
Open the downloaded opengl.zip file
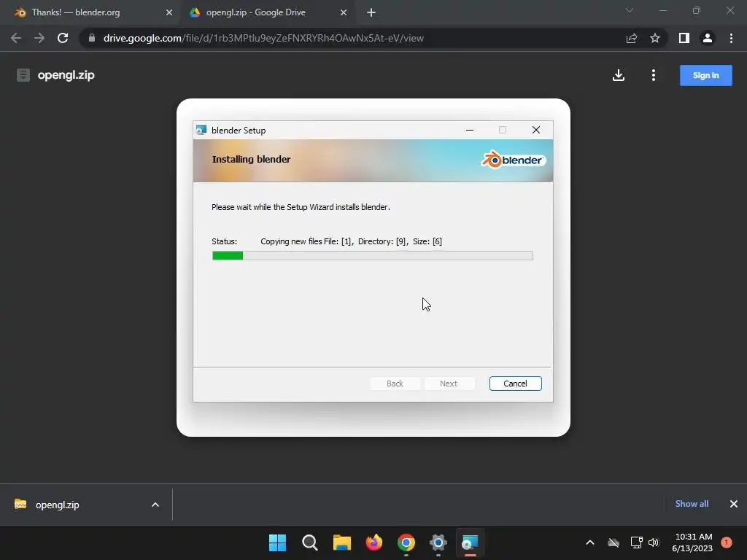pos(57,505)
